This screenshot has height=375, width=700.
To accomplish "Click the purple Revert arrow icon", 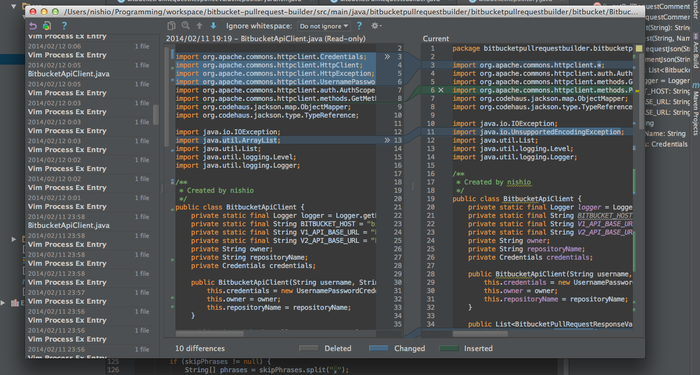I will click(x=33, y=26).
